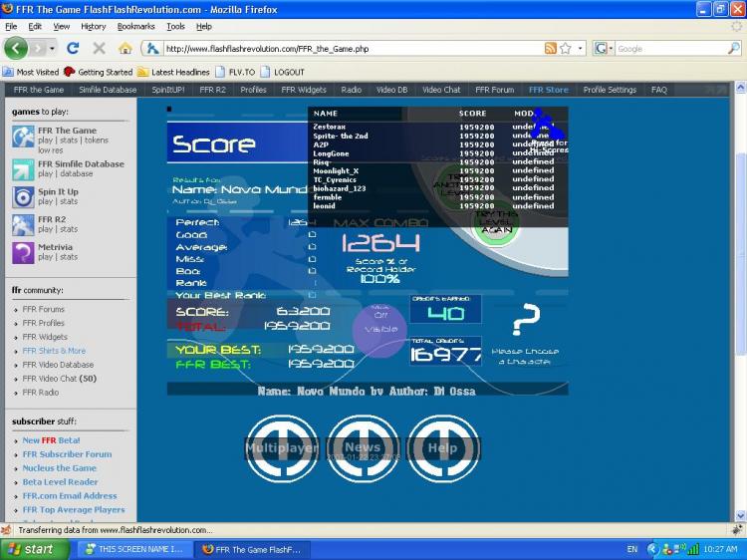This screenshot has width=747, height=560.
Task: Open the search engine selector dropdown
Action: (x=611, y=48)
